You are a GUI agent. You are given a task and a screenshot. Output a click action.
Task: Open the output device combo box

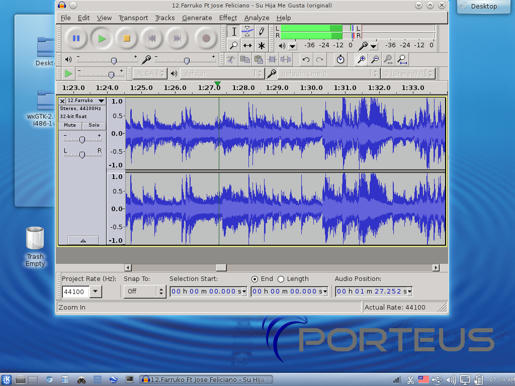[x=222, y=73]
